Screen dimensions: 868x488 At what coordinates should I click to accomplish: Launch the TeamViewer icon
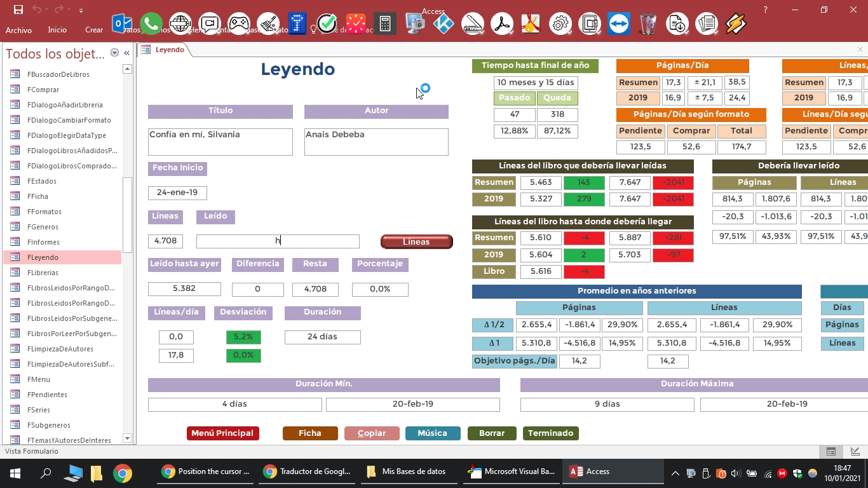tap(619, 24)
